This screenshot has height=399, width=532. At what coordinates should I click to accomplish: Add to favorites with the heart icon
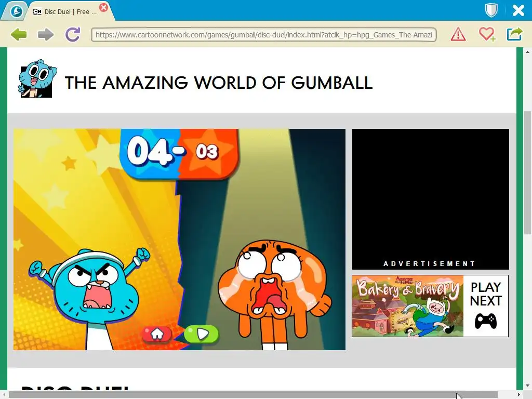point(487,34)
